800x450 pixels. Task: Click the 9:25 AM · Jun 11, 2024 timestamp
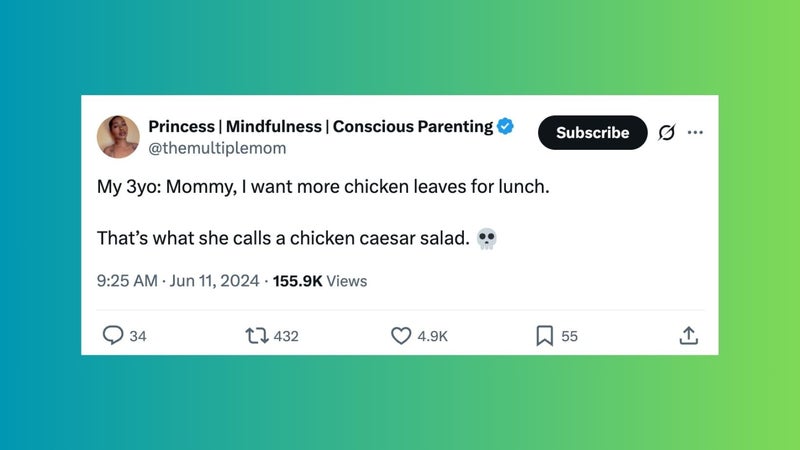click(x=178, y=281)
